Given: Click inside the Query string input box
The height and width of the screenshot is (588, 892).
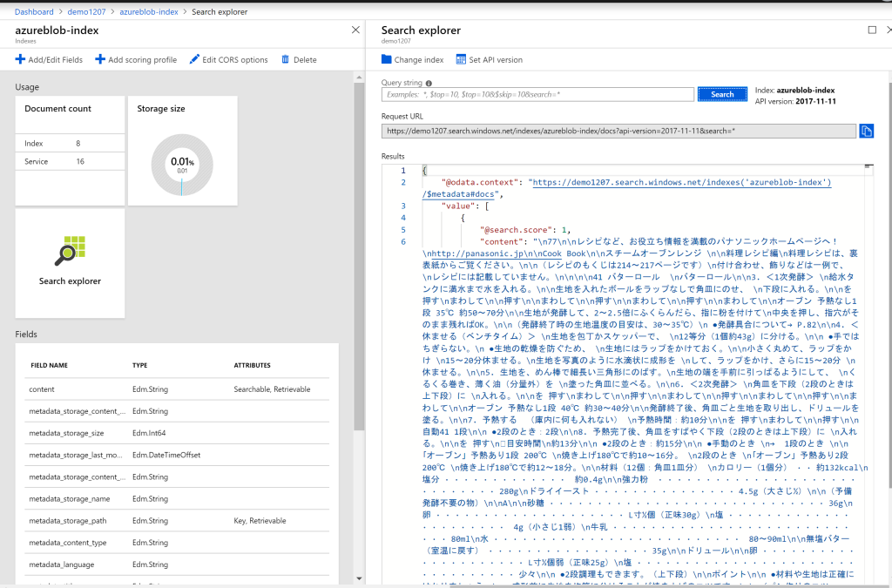Looking at the screenshot, I should [x=537, y=94].
